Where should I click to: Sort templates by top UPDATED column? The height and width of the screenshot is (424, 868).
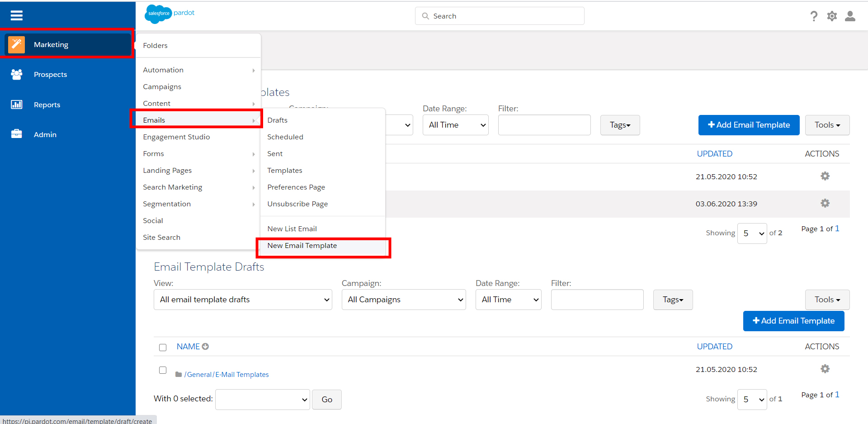coord(714,153)
